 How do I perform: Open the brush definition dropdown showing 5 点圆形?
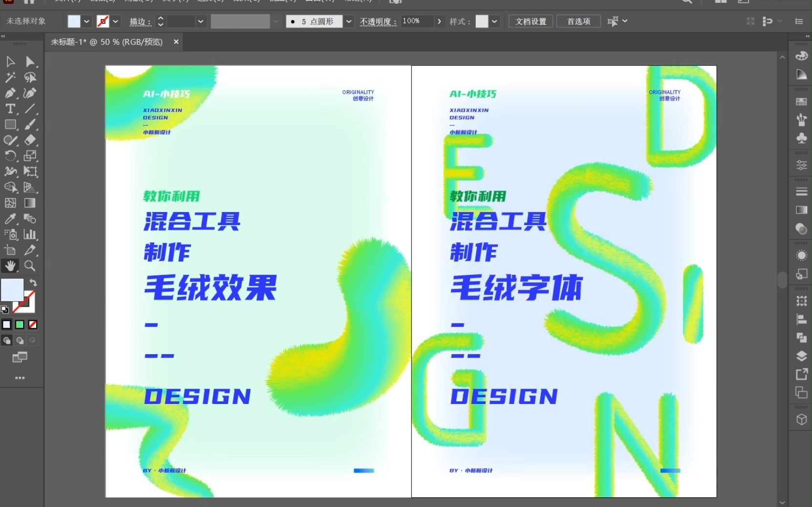pyautogui.click(x=348, y=21)
